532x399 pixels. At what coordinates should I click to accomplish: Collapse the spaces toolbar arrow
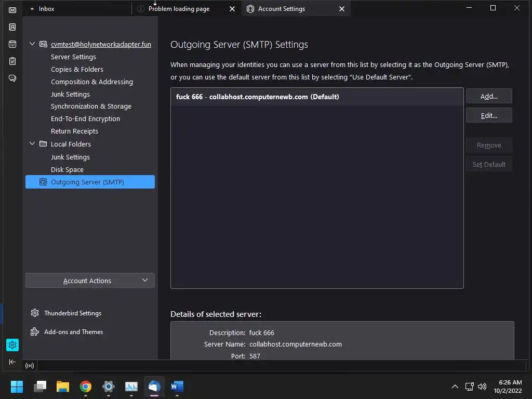click(x=12, y=362)
